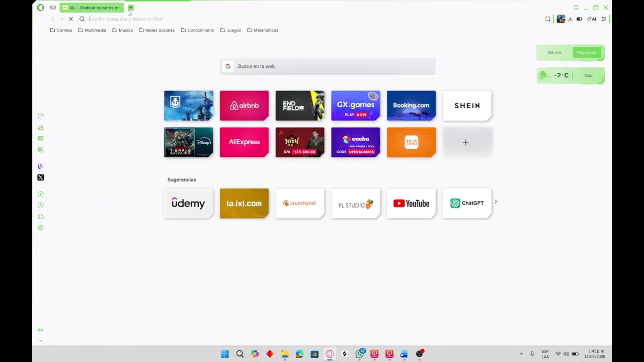
Task: Switch to the IXL Graficar números tab
Action: (92, 8)
